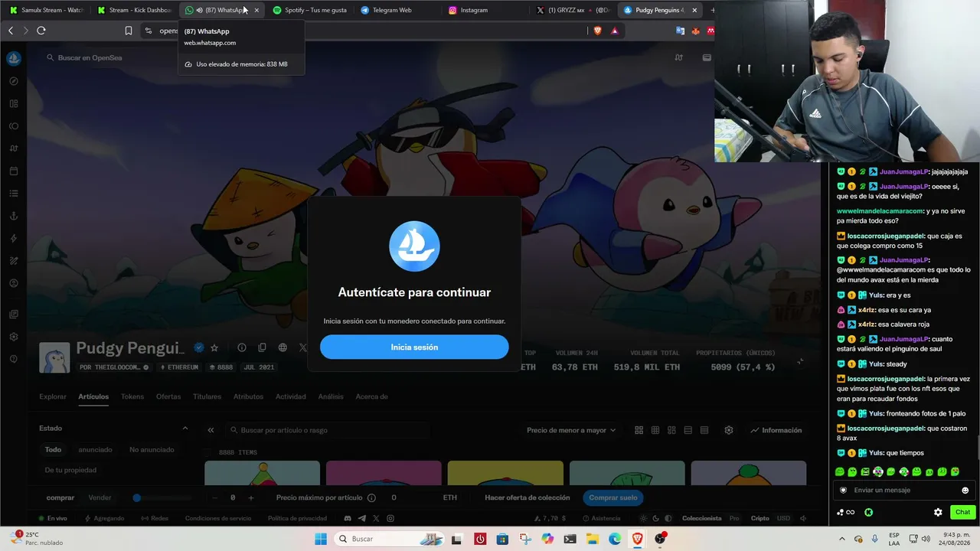Switch to the comprar mode
The image size is (980, 551).
pos(60,497)
